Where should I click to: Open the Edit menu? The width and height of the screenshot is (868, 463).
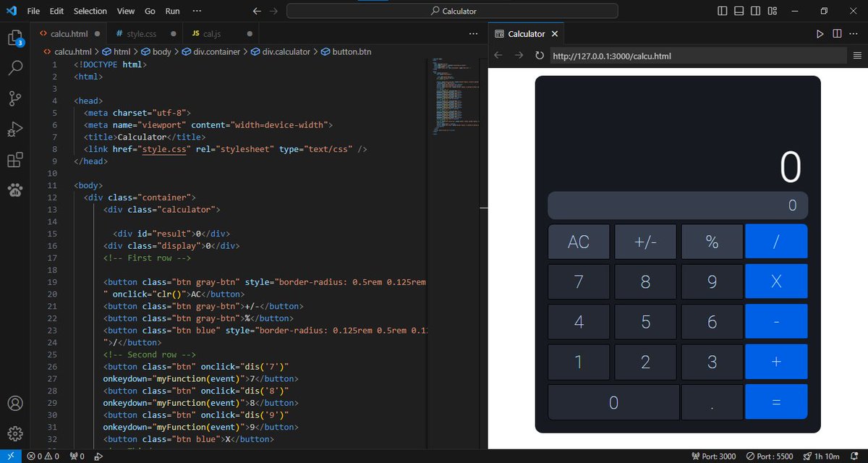pos(57,11)
